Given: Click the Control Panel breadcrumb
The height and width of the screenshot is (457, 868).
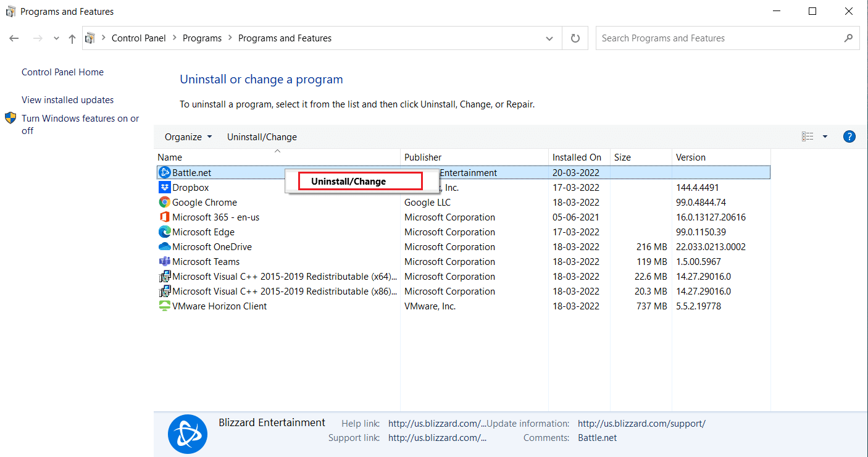Looking at the screenshot, I should (139, 38).
